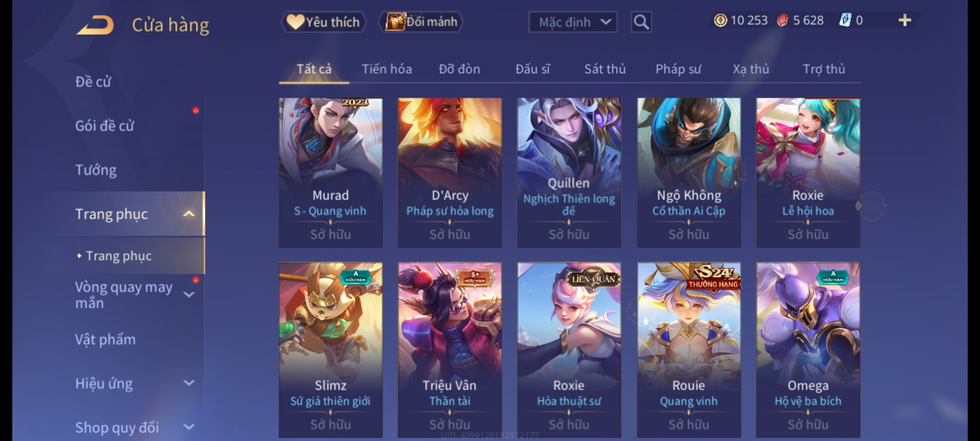This screenshot has width=980, height=441.
Task: Open search with the magnifier icon
Action: tap(641, 22)
